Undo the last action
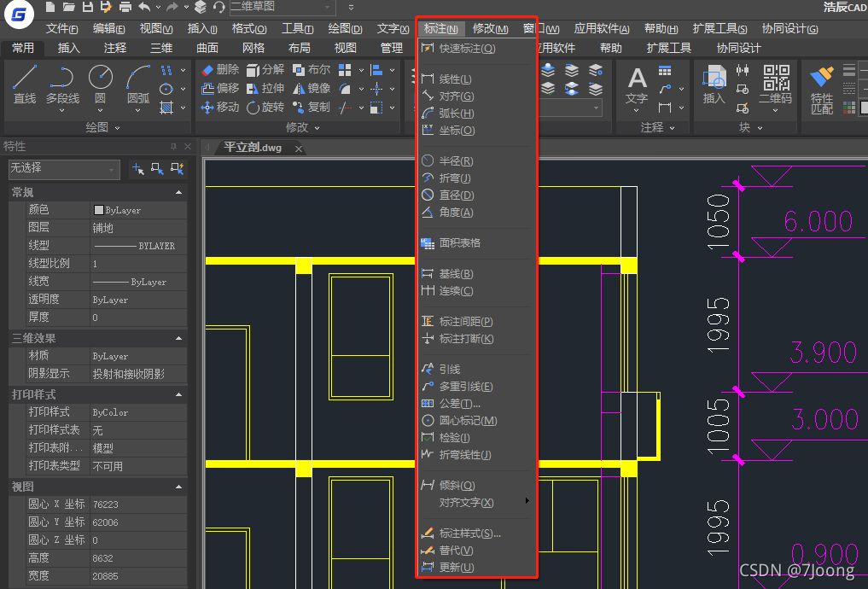This screenshot has height=589, width=868. 144,7
